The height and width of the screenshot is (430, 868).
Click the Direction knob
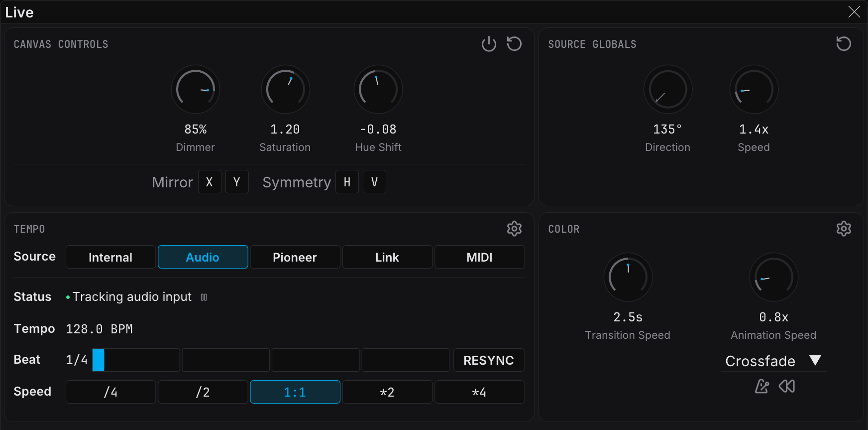[x=668, y=90]
